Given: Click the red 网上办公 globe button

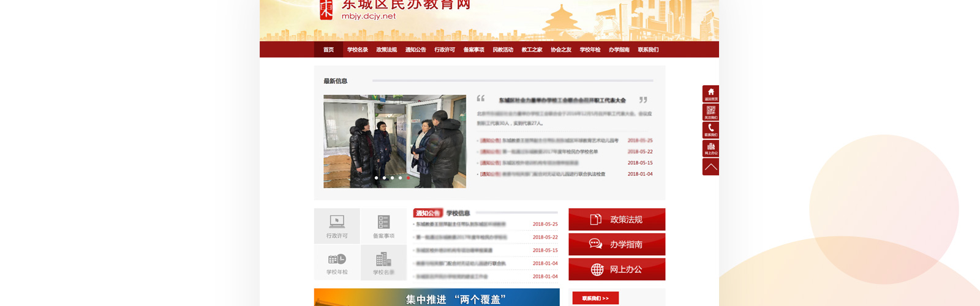Looking at the screenshot, I should point(617,269).
